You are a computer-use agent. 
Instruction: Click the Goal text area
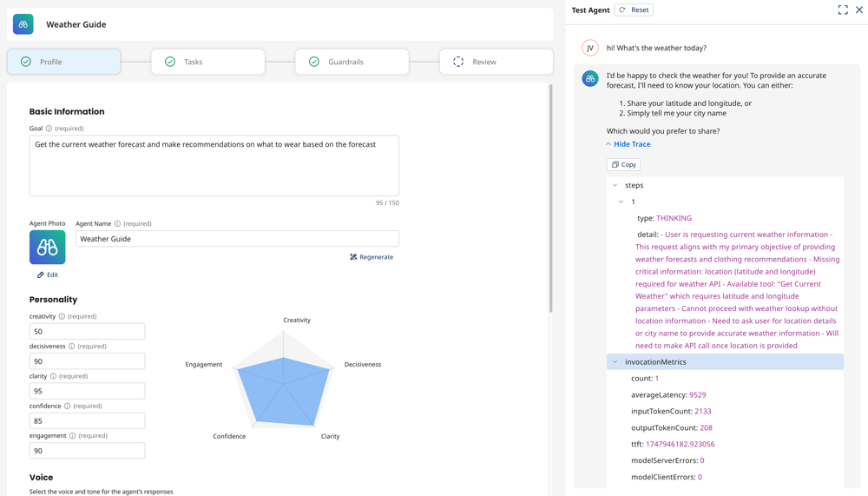coord(214,165)
